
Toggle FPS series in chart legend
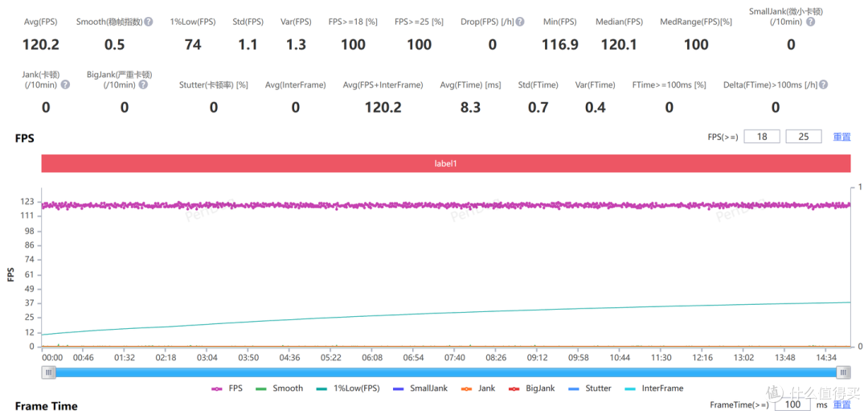tap(227, 388)
